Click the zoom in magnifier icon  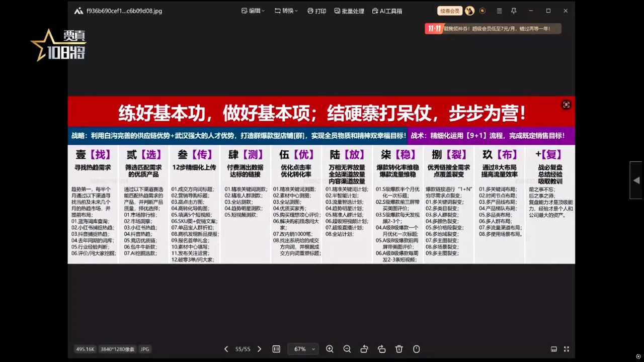click(x=330, y=349)
